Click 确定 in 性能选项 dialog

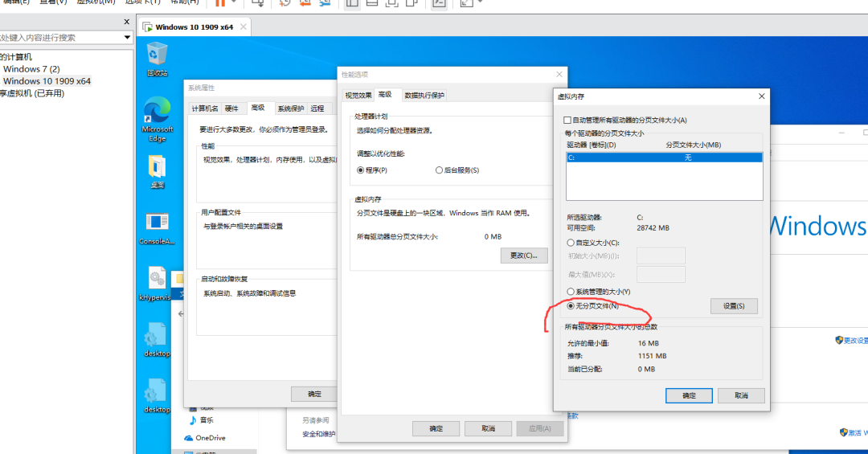click(x=436, y=428)
